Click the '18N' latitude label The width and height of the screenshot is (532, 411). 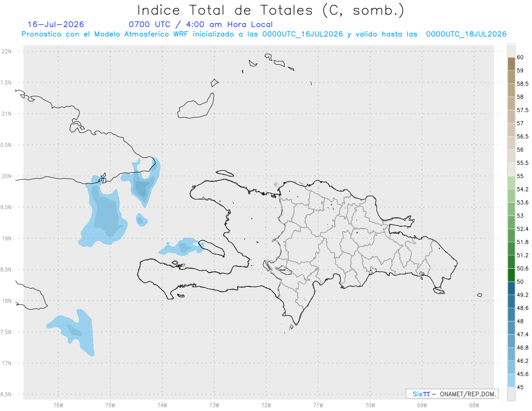(x=7, y=301)
